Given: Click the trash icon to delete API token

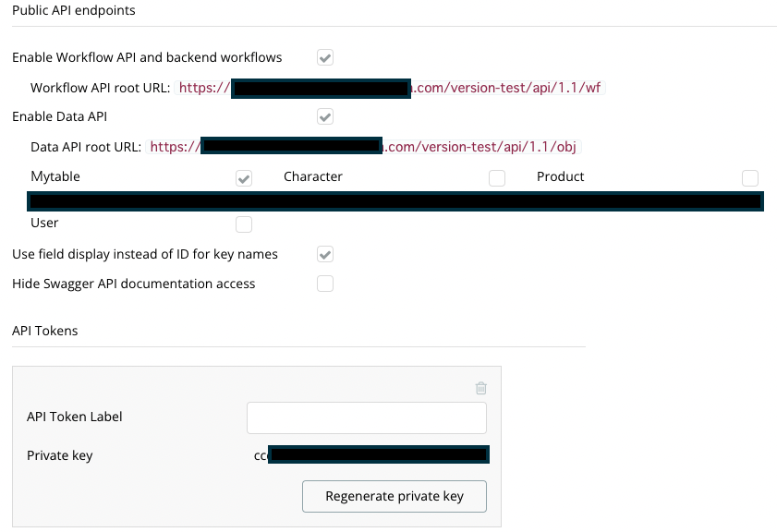Looking at the screenshot, I should point(480,389).
